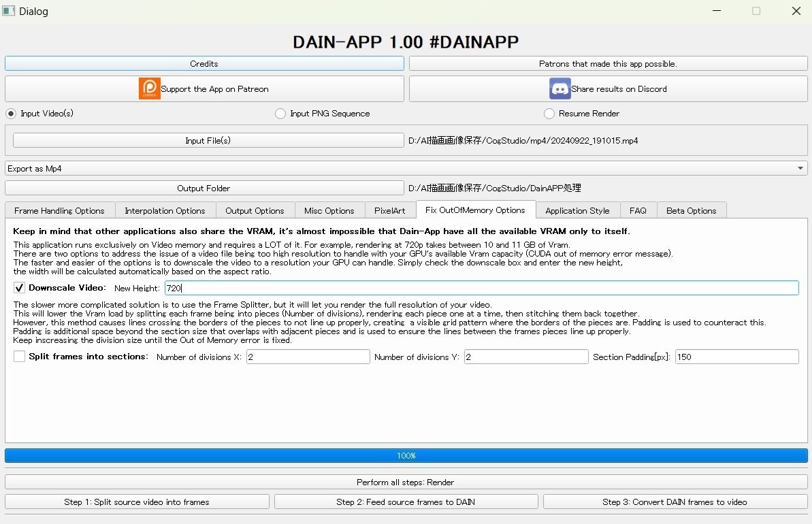This screenshot has width=812, height=524.
Task: Go to the Output Options tab
Action: 255,211
